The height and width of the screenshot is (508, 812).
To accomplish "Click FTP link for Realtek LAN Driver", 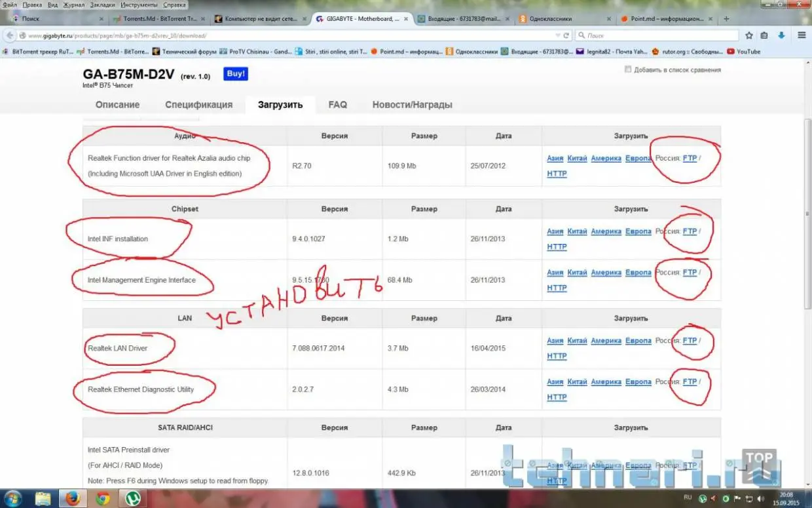I will tap(690, 340).
